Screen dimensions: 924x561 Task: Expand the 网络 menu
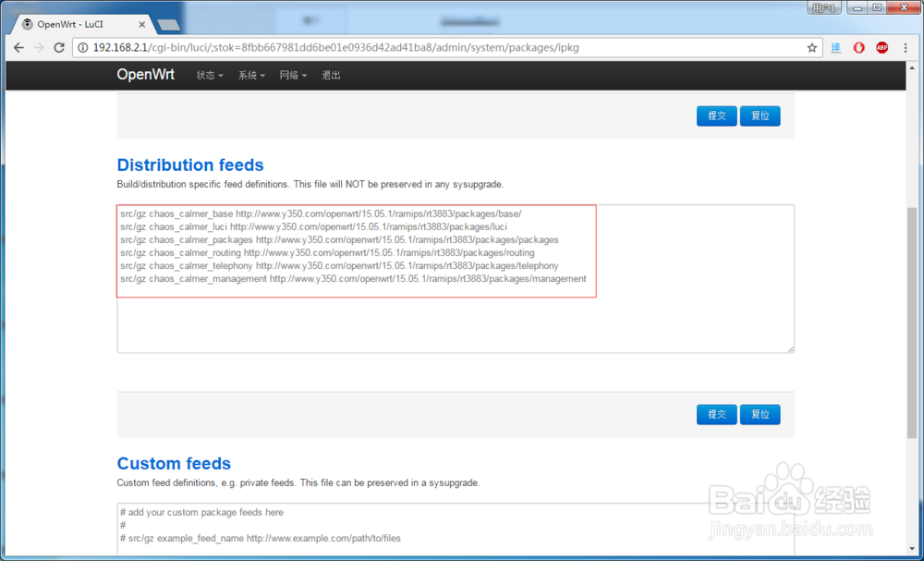click(293, 76)
